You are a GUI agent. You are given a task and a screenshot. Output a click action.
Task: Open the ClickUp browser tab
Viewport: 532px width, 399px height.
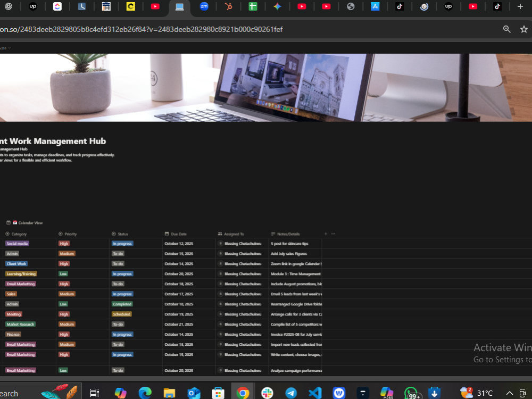[x=57, y=6]
